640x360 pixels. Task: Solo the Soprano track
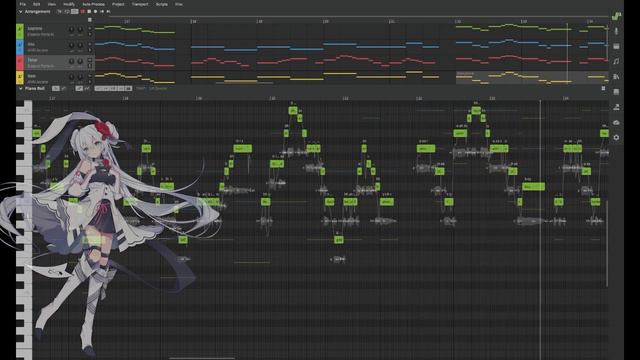coord(90,34)
